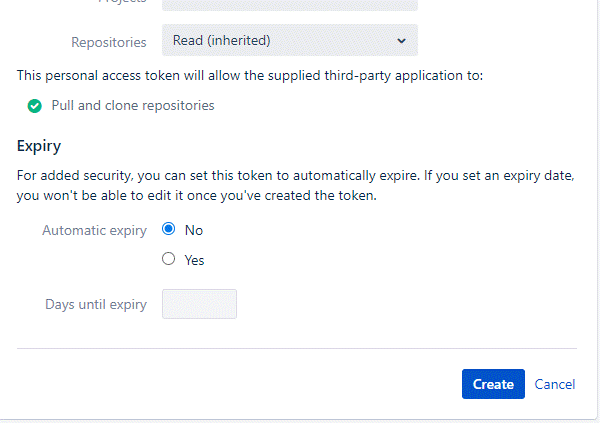Open the Repositories permission dropdown

click(x=290, y=40)
